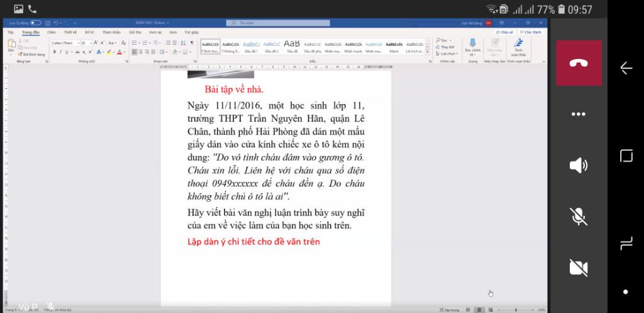Toggle Strikethrough formatting
The height and width of the screenshot is (313, 644).
[x=77, y=52]
